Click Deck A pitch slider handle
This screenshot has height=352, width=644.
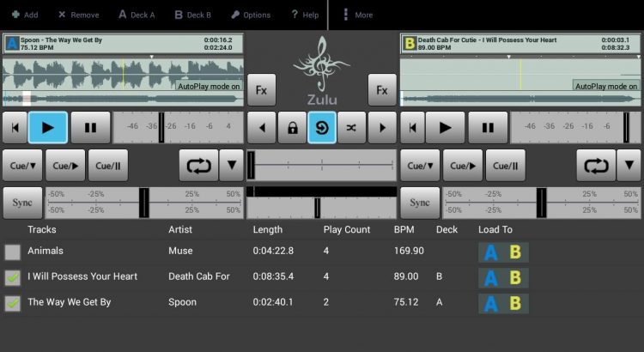click(144, 203)
